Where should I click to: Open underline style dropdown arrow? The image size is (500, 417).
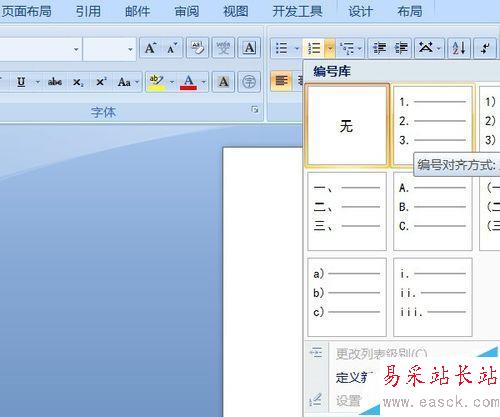pos(37,82)
